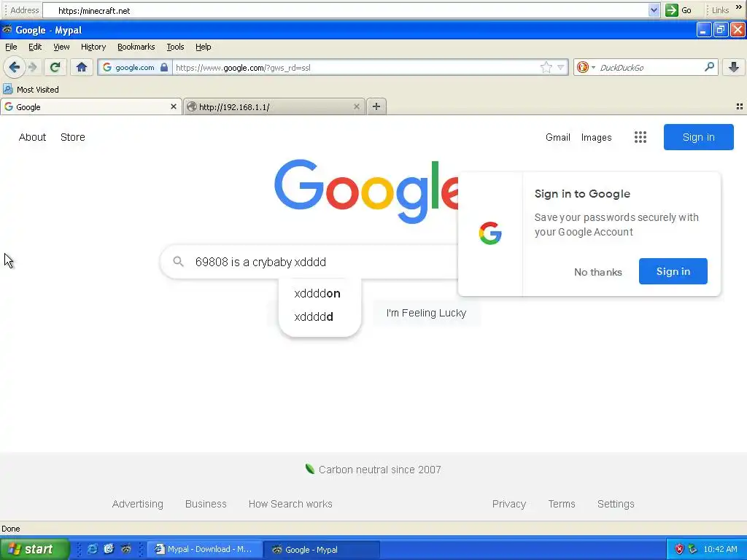Viewport: 747px width, 560px height.
Task: Open the Bookmarks menu
Action: point(136,47)
